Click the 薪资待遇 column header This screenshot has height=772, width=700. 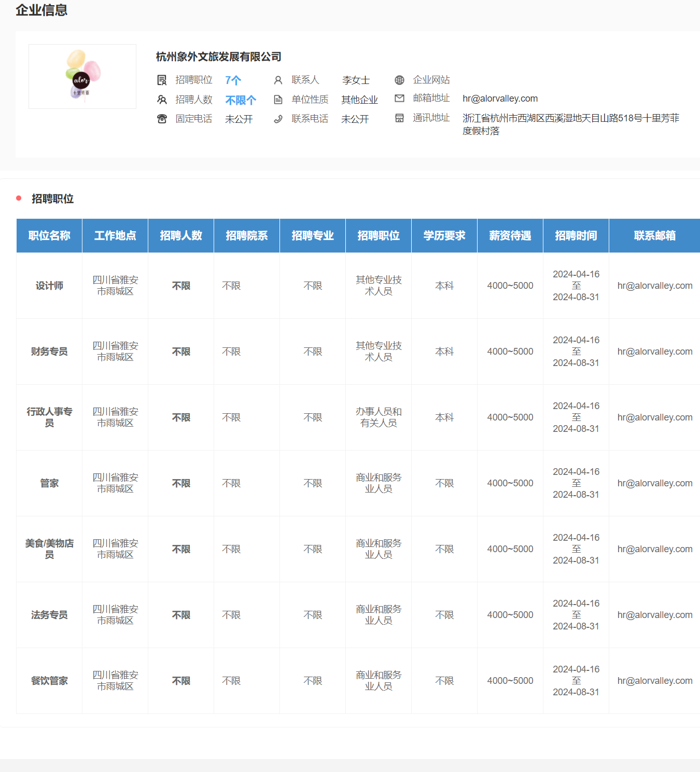(510, 235)
